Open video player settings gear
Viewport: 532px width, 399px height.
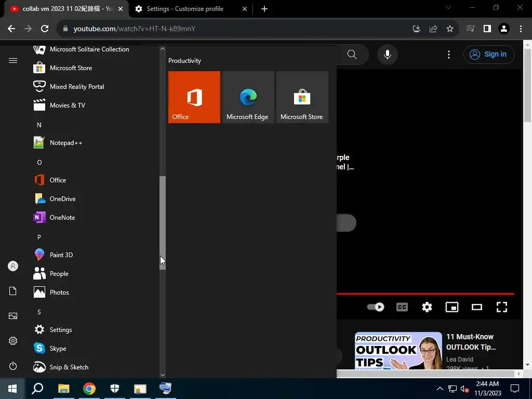(x=427, y=307)
